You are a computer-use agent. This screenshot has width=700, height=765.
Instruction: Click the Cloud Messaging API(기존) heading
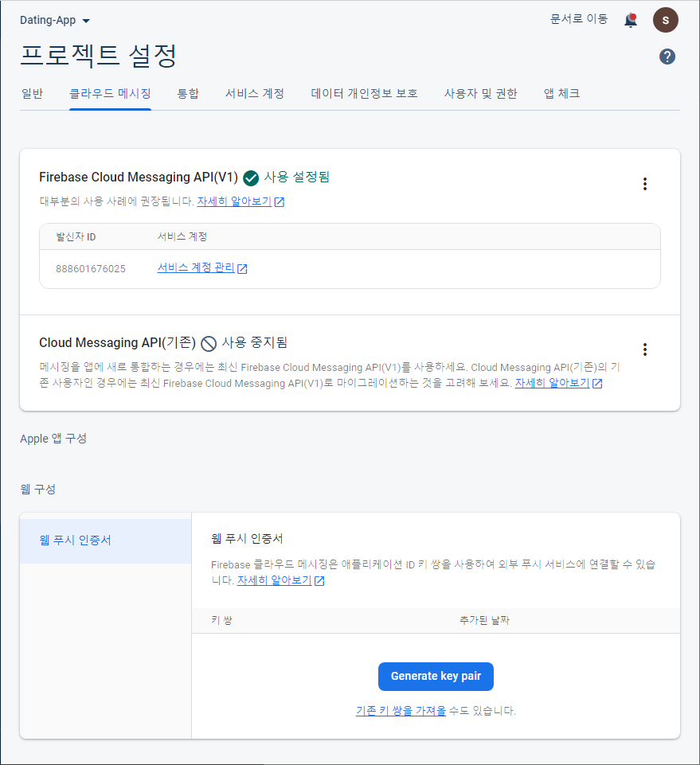118,343
